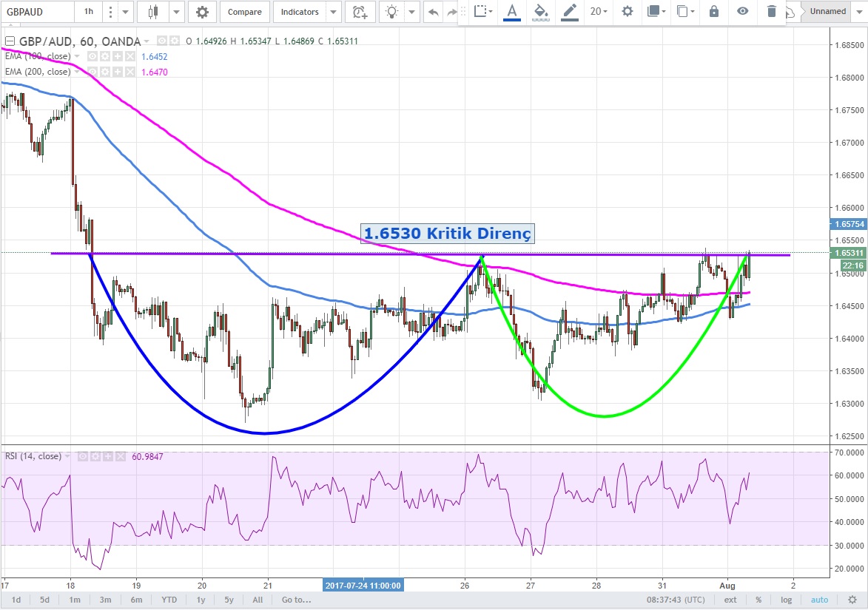Image resolution: width=868 pixels, height=610 pixels.
Task: Select the 1m date range tab
Action: tap(75, 600)
